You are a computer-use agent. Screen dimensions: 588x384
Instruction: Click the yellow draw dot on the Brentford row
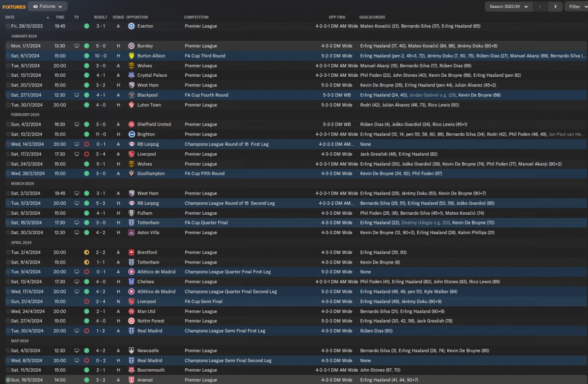click(86, 252)
